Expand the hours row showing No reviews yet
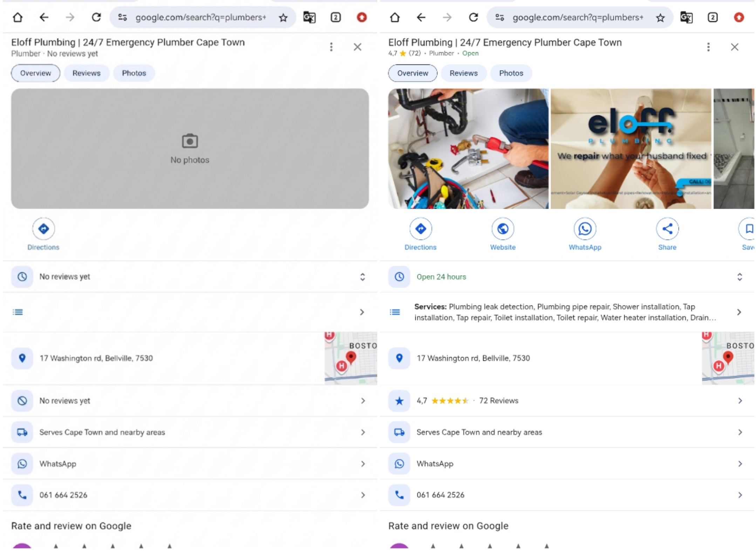This screenshot has height=551, width=756. coord(190,277)
